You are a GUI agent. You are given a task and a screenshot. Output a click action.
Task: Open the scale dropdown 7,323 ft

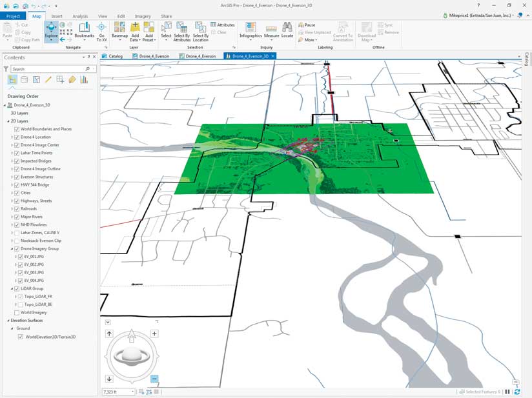tap(132, 392)
